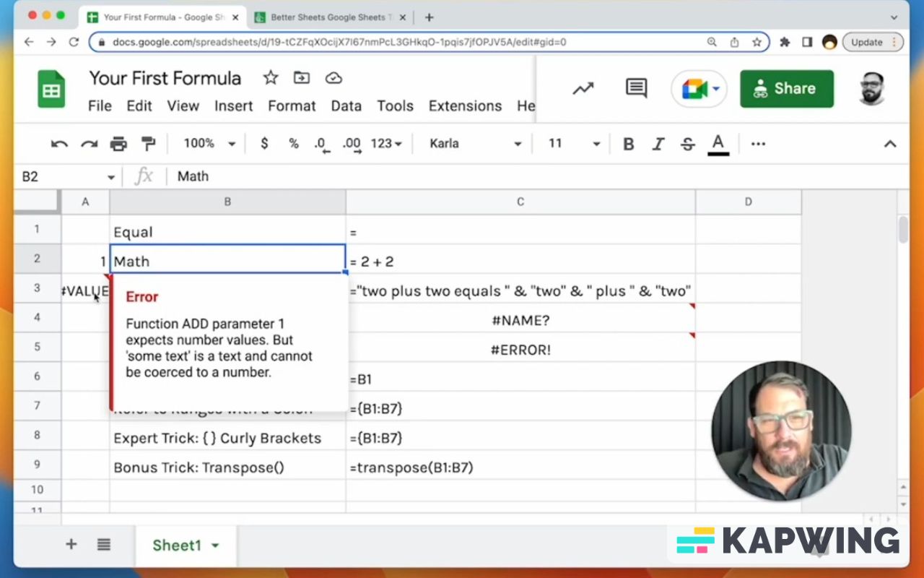Open the Extensions menu

[x=465, y=106]
